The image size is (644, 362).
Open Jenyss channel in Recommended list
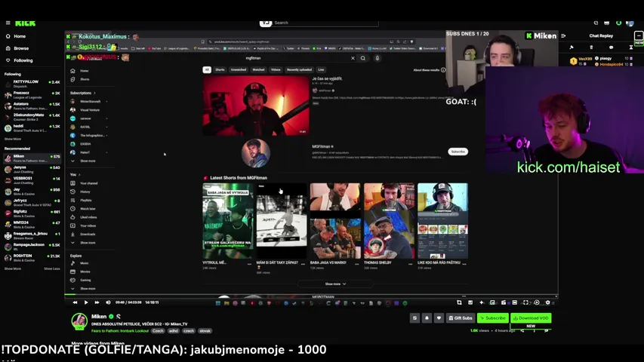(32, 169)
